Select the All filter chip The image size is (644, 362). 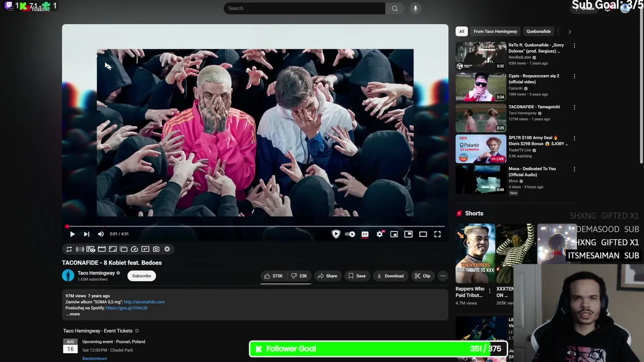pyautogui.click(x=461, y=31)
